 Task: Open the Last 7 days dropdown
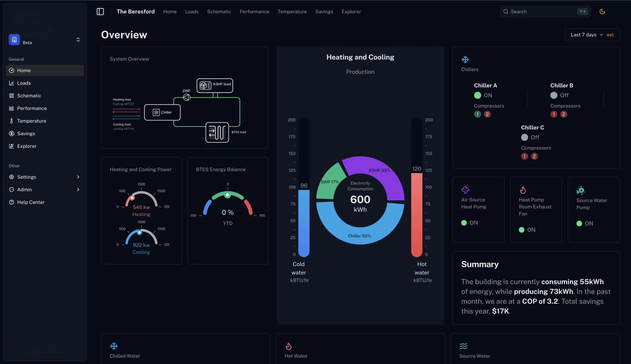[x=586, y=35]
